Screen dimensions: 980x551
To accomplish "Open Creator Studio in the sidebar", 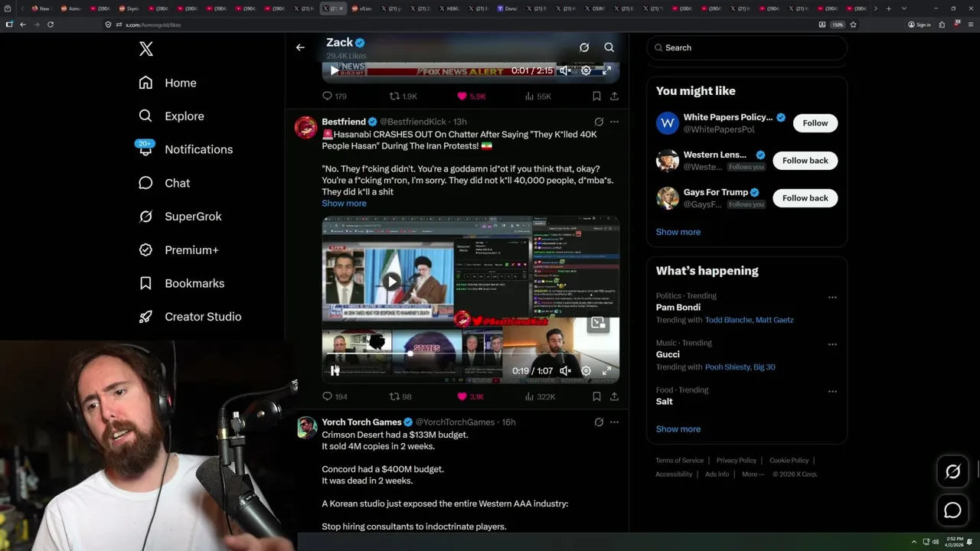I will (190, 317).
